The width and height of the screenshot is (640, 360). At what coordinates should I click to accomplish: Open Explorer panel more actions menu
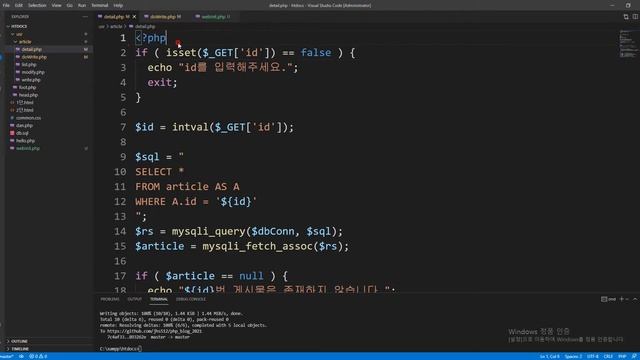pyautogui.click(x=85, y=17)
